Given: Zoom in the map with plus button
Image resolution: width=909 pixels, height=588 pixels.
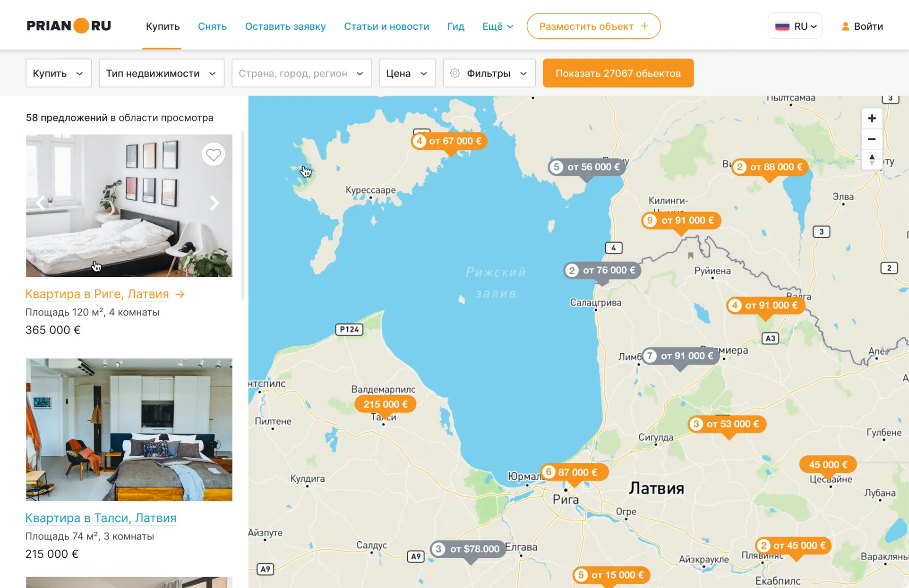Looking at the screenshot, I should (x=872, y=119).
